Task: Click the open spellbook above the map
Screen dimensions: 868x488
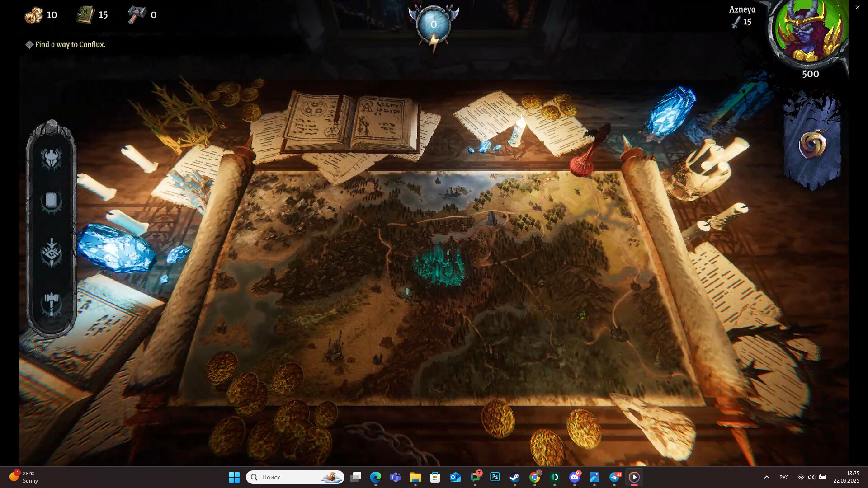Action: pos(353,120)
